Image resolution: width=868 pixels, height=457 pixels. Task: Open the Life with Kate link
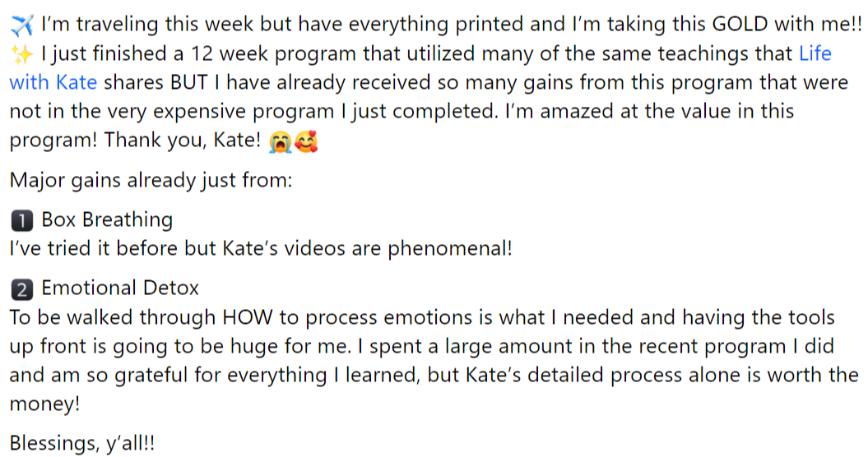815,53
